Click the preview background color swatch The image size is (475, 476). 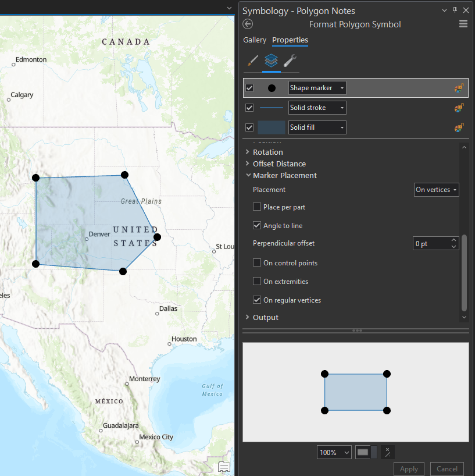click(x=363, y=452)
